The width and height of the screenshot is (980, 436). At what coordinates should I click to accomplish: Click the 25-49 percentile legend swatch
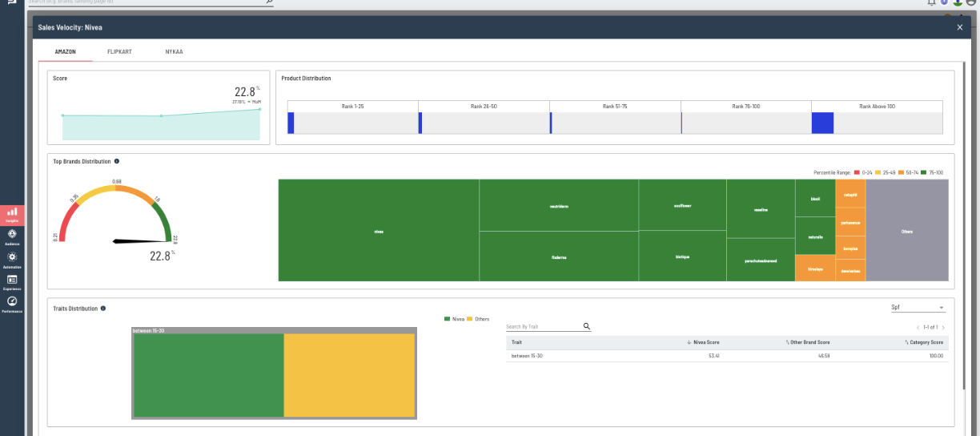tap(878, 172)
